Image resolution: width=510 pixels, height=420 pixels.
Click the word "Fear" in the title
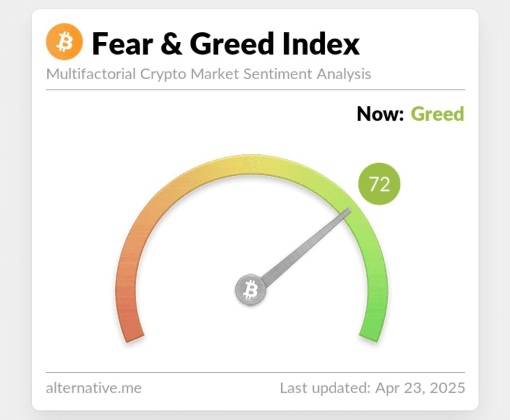(122, 43)
